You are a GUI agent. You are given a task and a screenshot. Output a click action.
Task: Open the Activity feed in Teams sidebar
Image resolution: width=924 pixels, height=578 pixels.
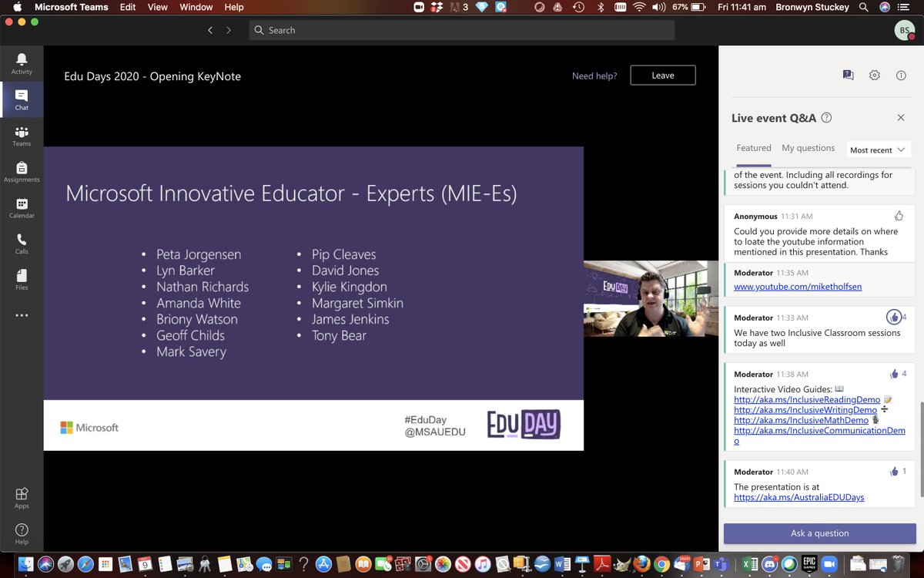(22, 64)
